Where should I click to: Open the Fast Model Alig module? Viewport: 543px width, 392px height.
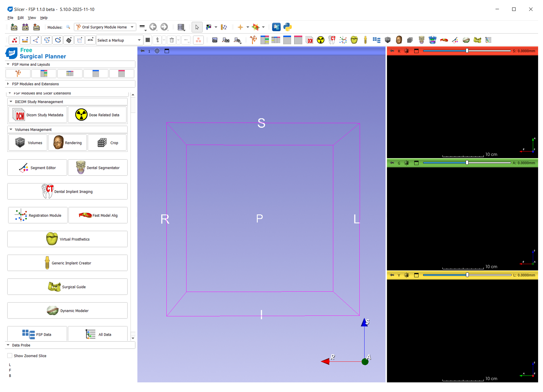(x=98, y=215)
